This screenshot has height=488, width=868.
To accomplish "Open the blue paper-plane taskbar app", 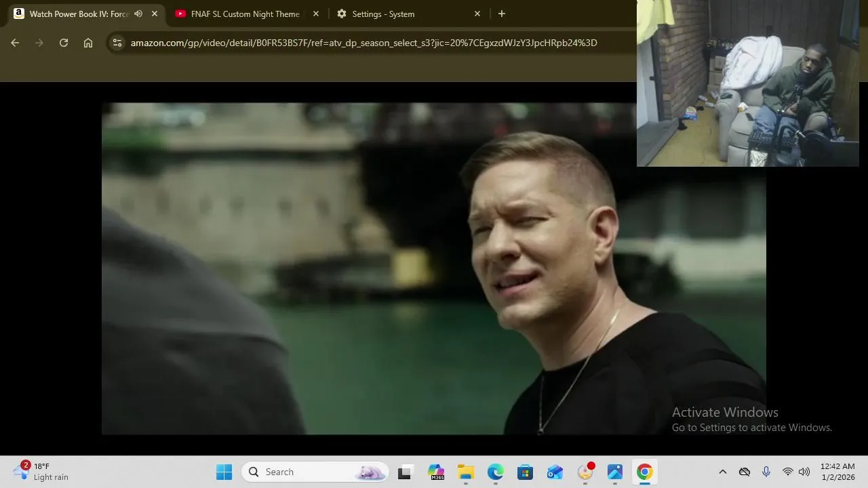I will tap(615, 472).
